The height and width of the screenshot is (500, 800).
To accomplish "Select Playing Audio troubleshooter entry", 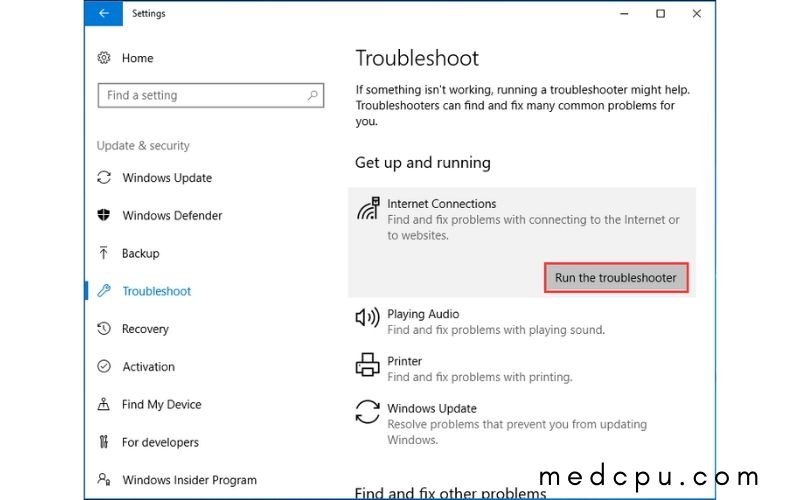I will [x=423, y=314].
